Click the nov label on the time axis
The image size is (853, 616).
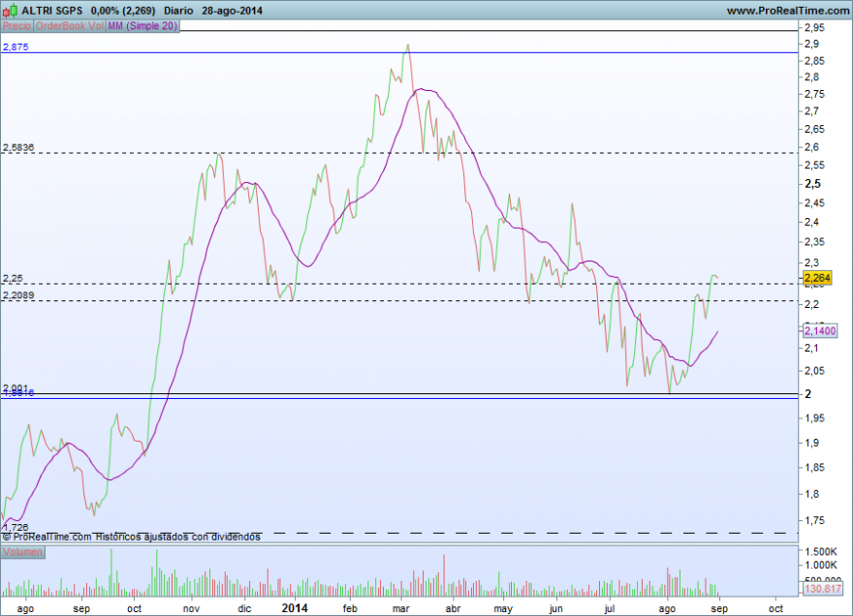[191, 608]
